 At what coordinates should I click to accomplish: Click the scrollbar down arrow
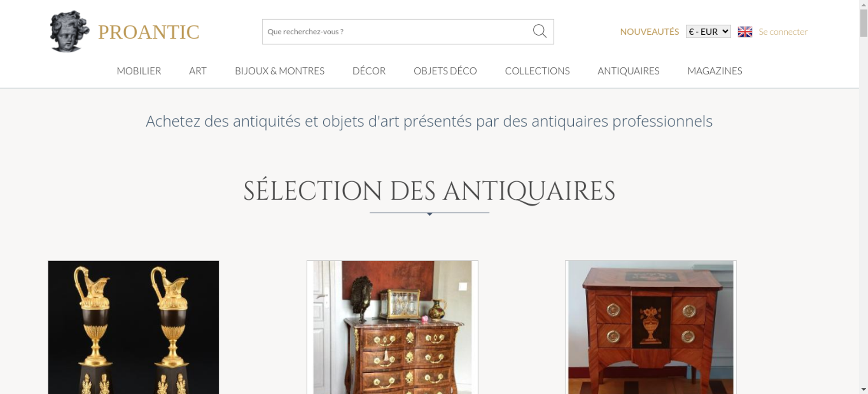pos(864,390)
